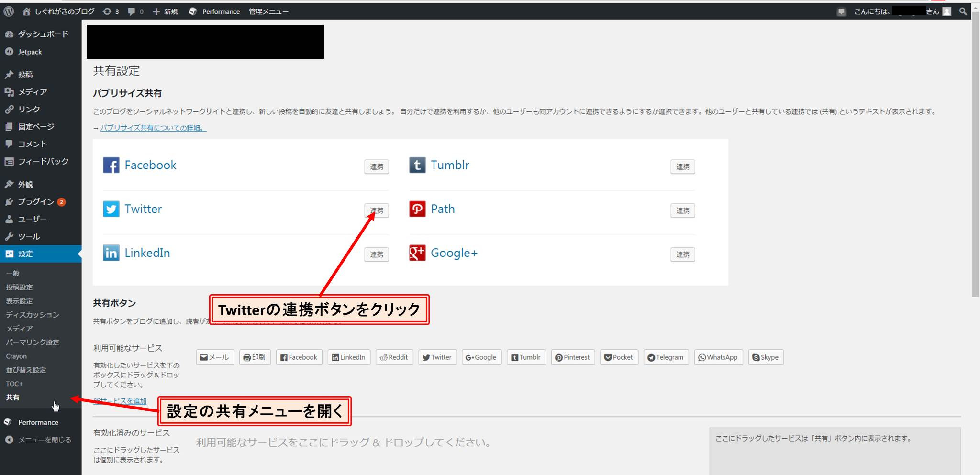Click the 連携 button for Path
The width and height of the screenshot is (980, 475).
[683, 210]
